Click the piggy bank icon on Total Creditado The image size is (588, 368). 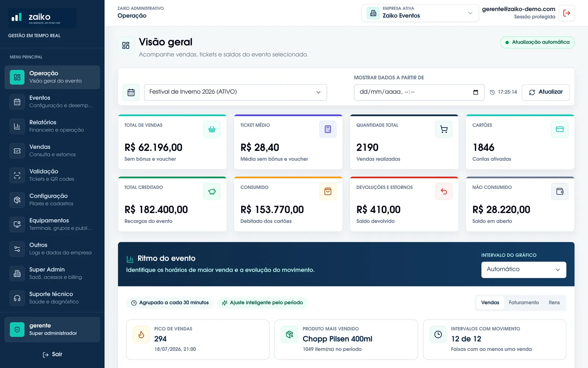212,191
